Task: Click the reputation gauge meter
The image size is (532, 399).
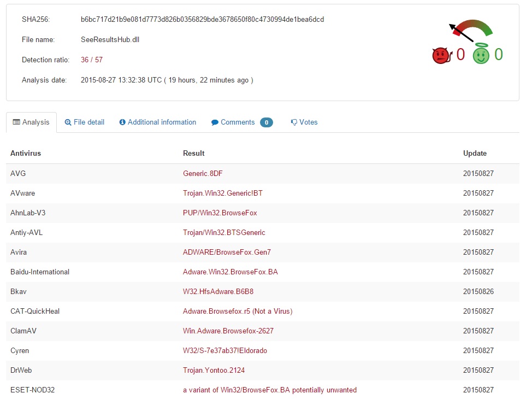Action: (x=471, y=30)
